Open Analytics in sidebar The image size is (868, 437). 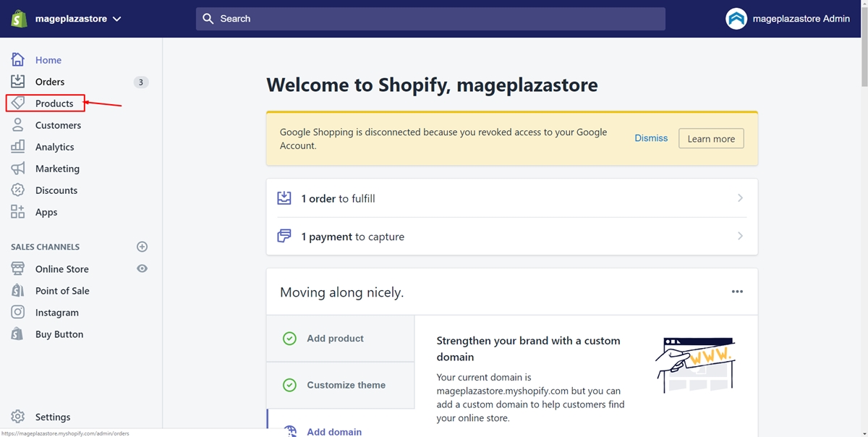(55, 147)
